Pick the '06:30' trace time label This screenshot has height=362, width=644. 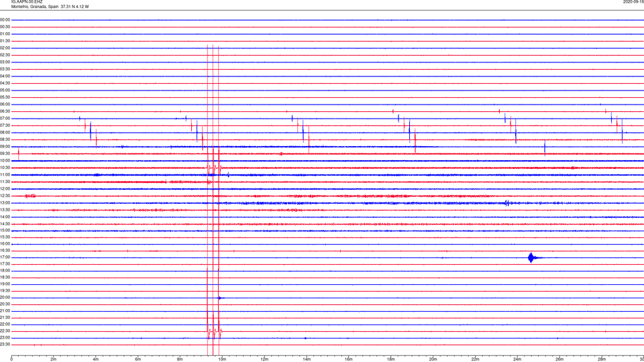pos(5,111)
